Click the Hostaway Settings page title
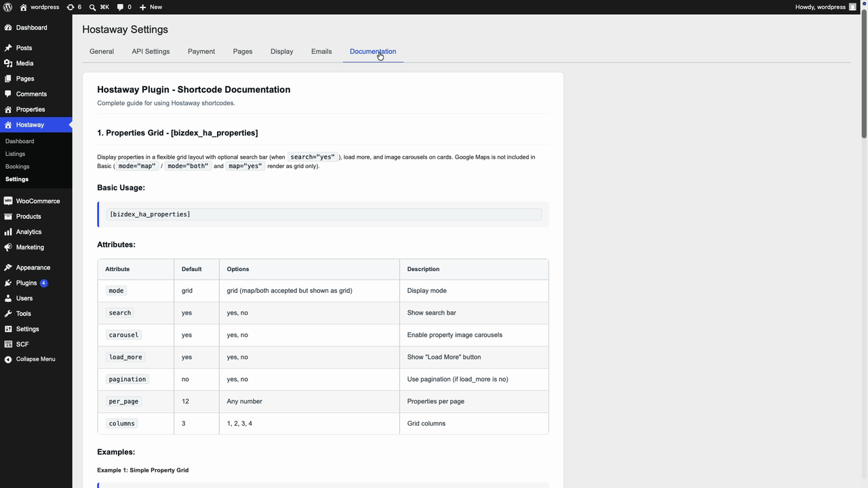 pos(125,30)
